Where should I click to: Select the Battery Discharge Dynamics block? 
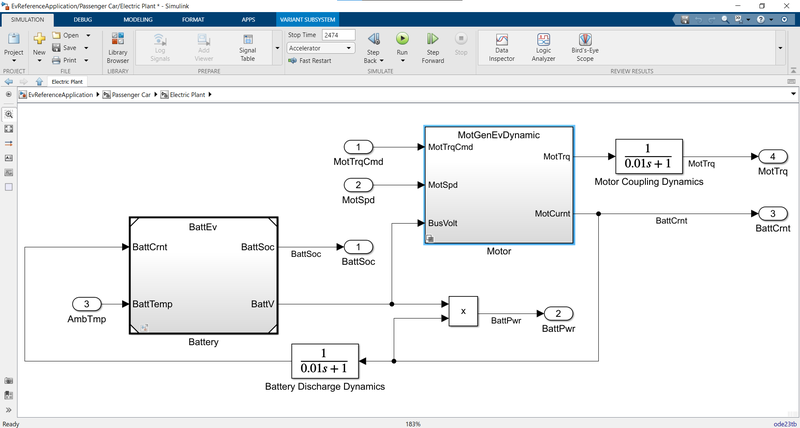(x=323, y=360)
